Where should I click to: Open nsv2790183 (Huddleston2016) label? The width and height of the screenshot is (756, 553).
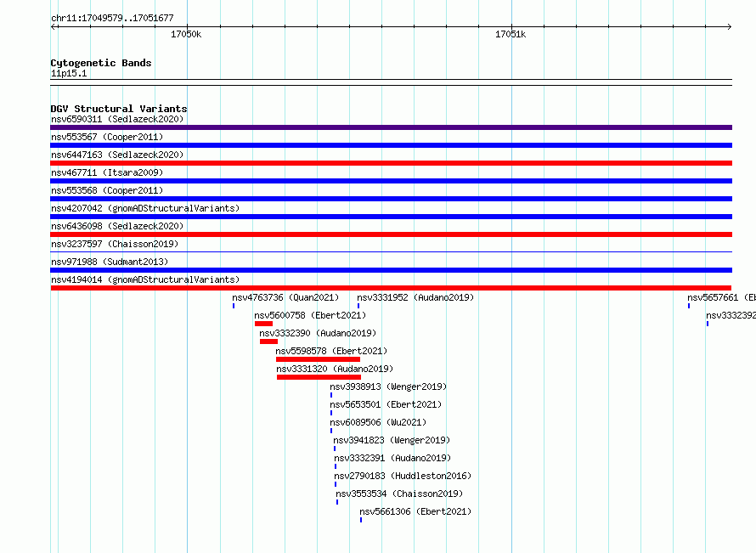pyautogui.click(x=403, y=476)
